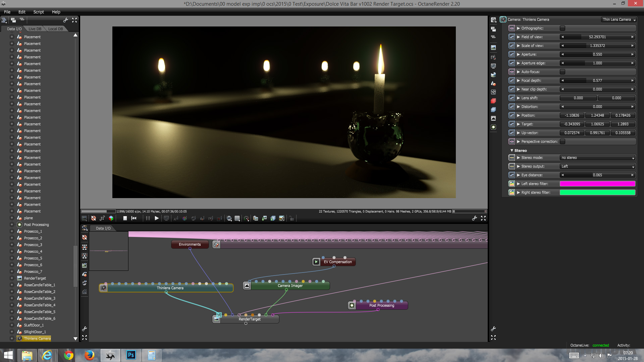Select the Environments node
644x362 pixels.
(190, 244)
